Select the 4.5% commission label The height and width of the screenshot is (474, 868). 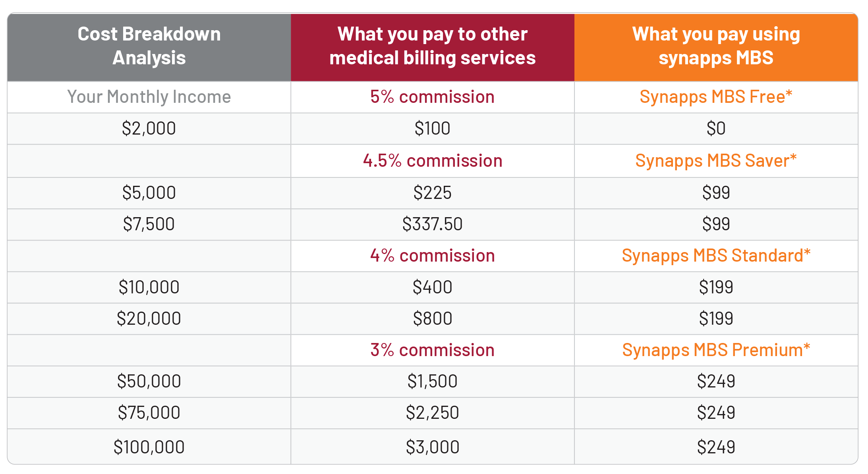pyautogui.click(x=433, y=161)
